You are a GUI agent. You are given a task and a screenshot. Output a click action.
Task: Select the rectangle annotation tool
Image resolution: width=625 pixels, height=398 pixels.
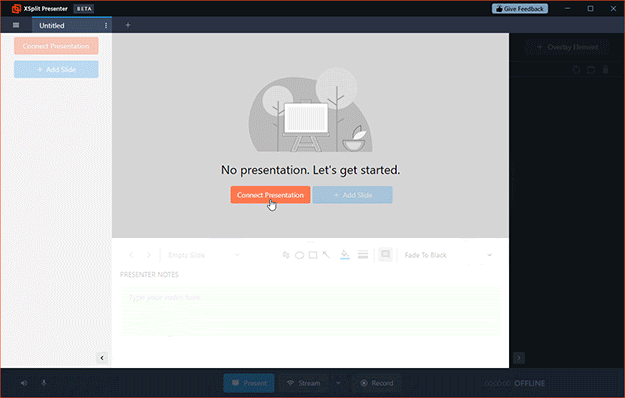(313, 255)
